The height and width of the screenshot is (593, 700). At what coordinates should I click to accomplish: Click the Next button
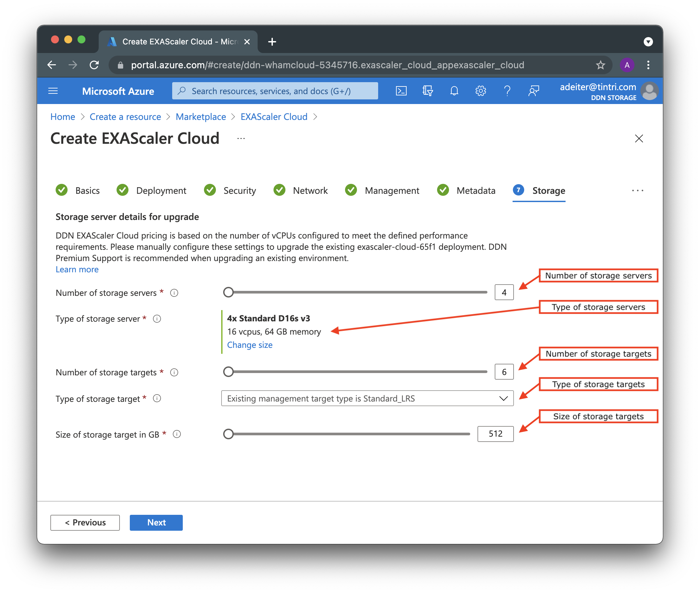(156, 523)
